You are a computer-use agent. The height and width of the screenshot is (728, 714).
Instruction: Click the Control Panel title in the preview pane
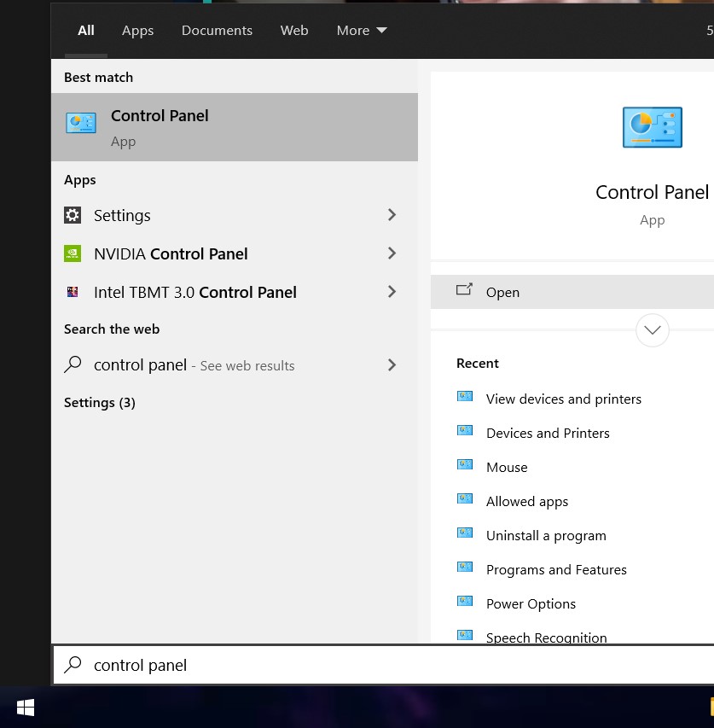tap(653, 192)
